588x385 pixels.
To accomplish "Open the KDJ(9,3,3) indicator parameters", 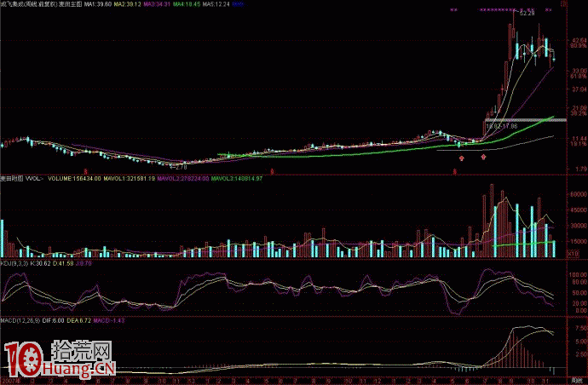I will click(x=14, y=263).
